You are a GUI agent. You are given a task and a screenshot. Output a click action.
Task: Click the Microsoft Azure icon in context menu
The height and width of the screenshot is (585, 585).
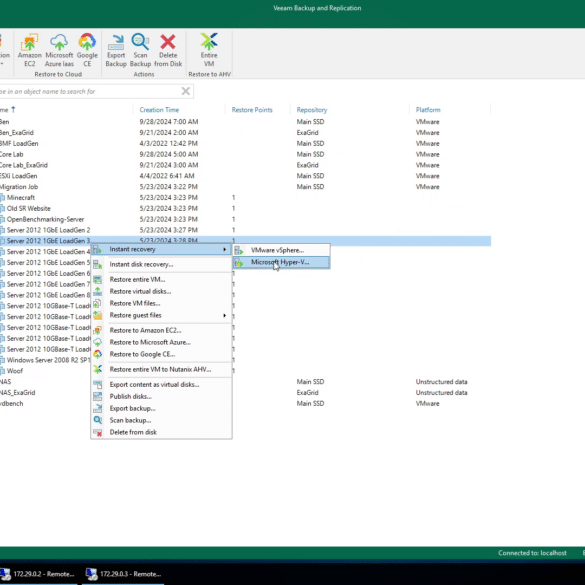point(97,342)
